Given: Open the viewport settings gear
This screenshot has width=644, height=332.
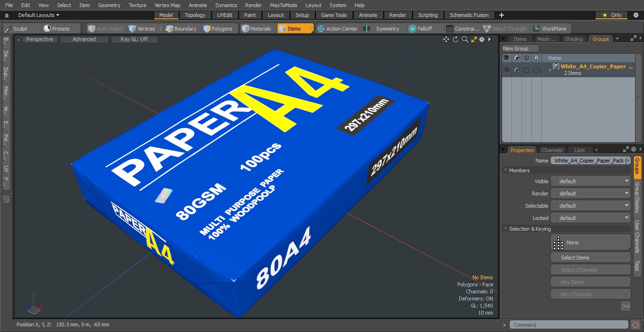Looking at the screenshot, I should (482, 40).
